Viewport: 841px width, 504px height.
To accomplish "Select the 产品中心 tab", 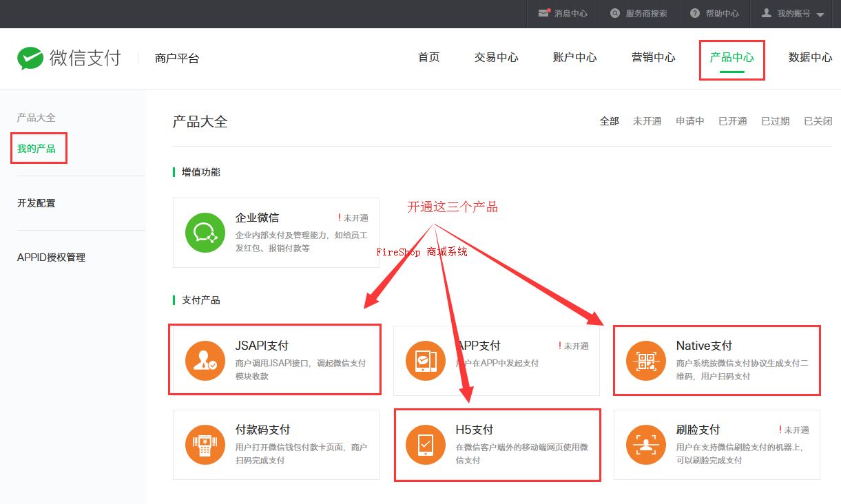I will tap(732, 57).
